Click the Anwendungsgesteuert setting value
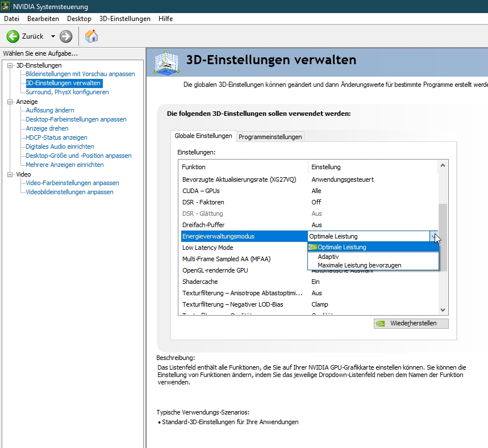The width and height of the screenshot is (488, 448). click(x=343, y=179)
